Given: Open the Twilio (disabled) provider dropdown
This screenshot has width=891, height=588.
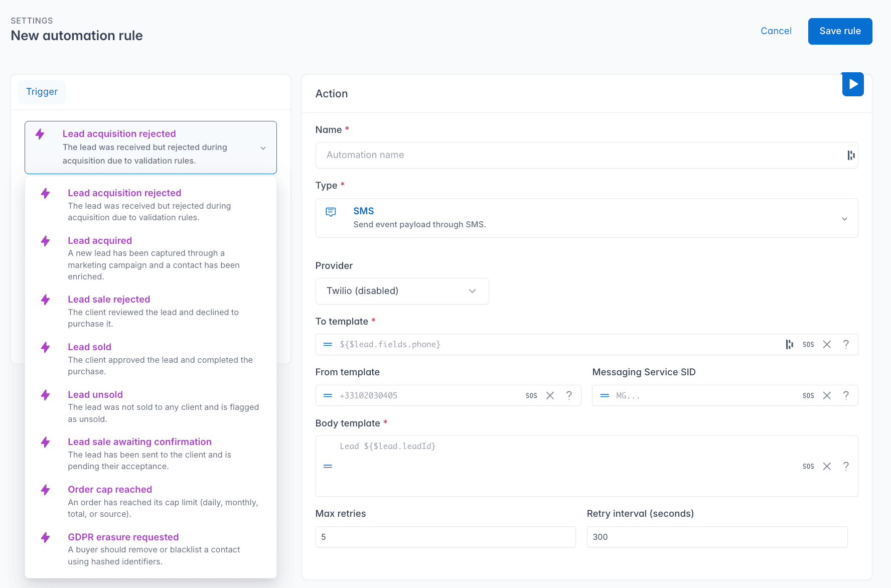Looking at the screenshot, I should point(402,291).
